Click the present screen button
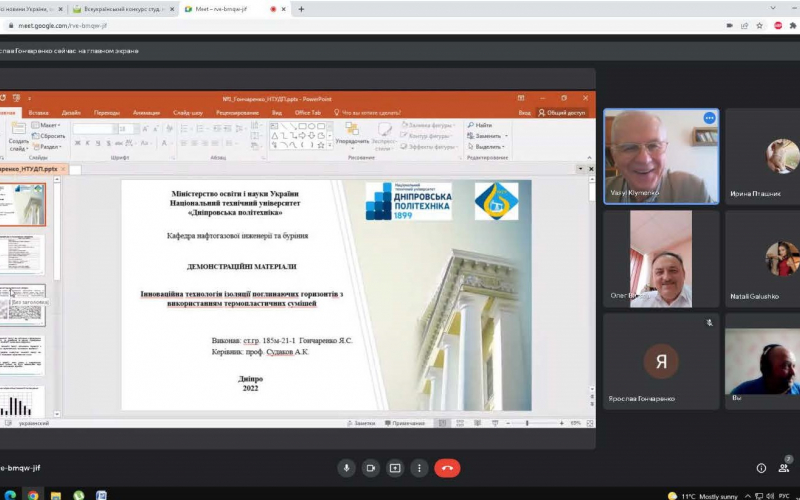 coord(395,468)
